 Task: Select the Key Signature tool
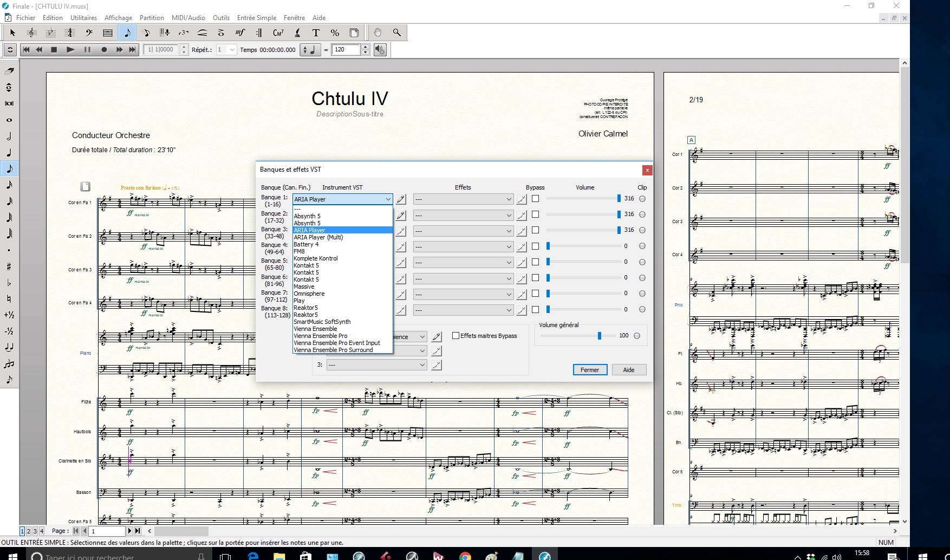[x=50, y=32]
